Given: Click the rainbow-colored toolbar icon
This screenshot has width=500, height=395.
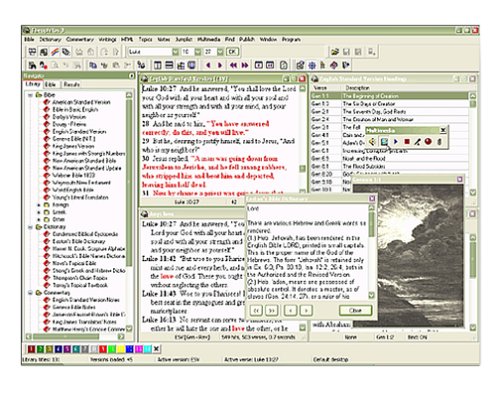Looking at the screenshot, I should pyautogui.click(x=55, y=52).
